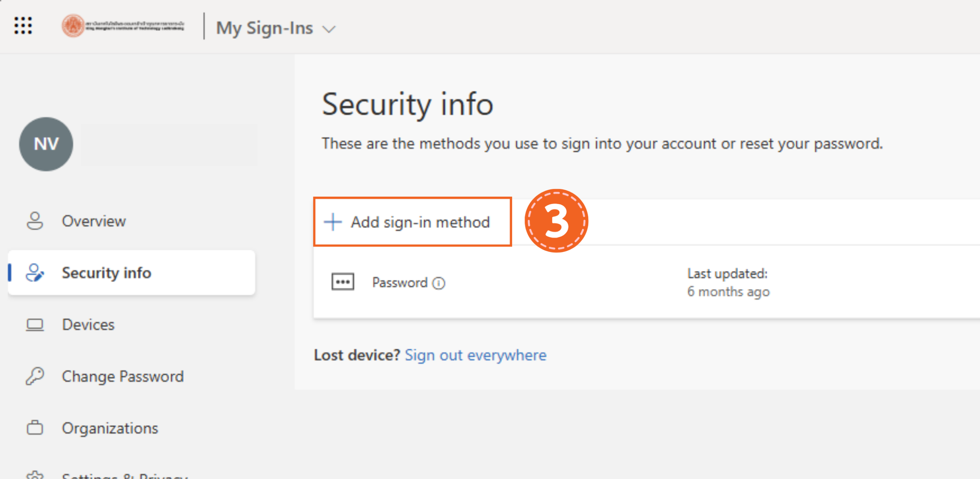Screen dimensions: 980x479
Task: Expand the My Sign-Ins chevron dropdown
Action: (x=329, y=29)
